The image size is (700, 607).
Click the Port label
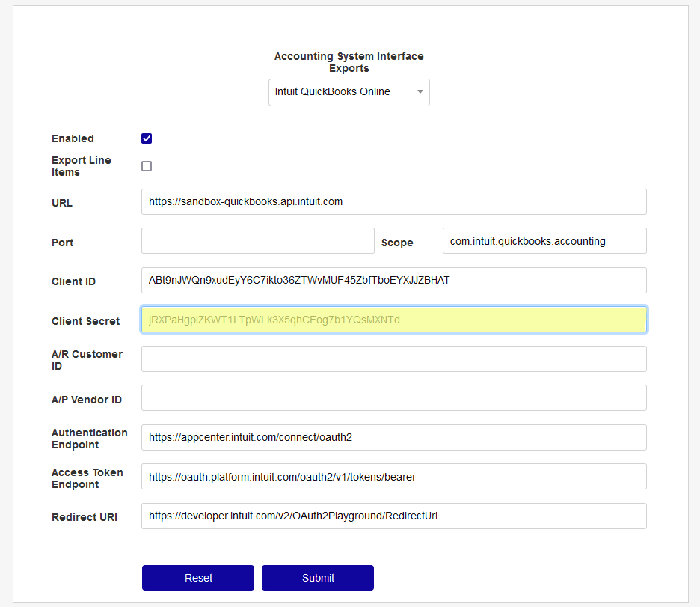tap(63, 243)
